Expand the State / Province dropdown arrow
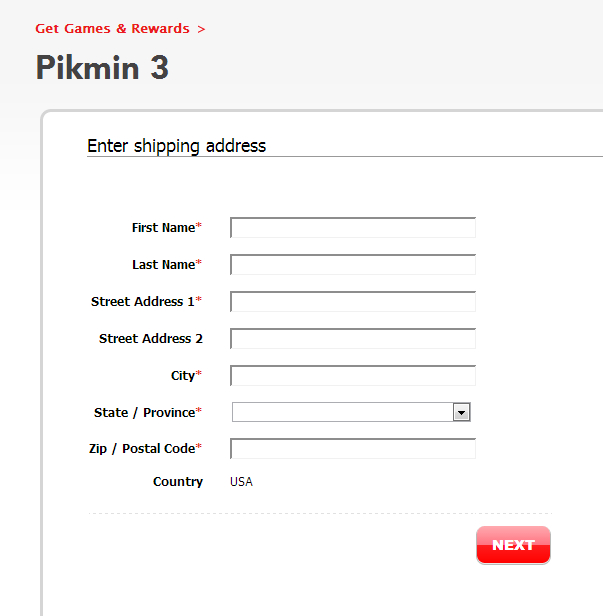 pos(461,412)
